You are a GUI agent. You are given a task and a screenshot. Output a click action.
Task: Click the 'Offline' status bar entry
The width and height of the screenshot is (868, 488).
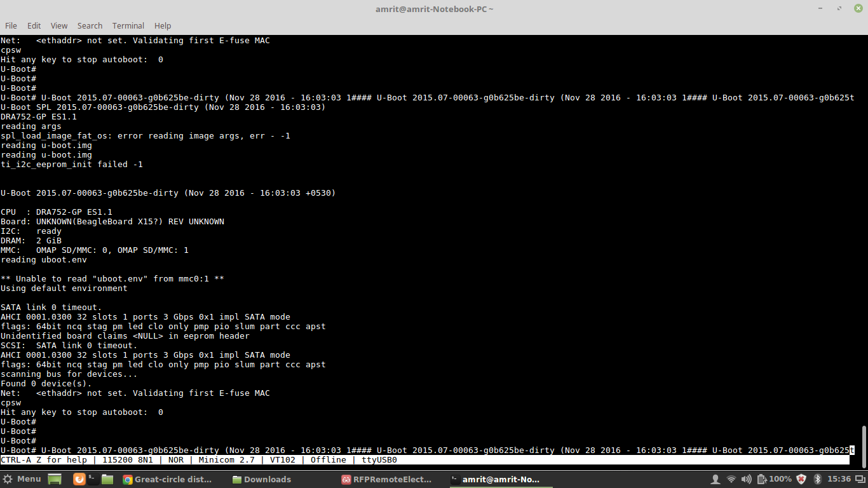329,460
